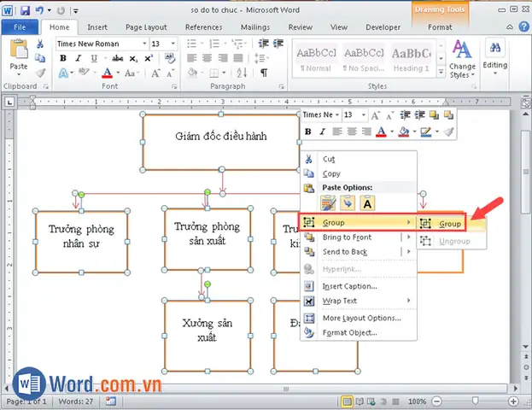This screenshot has height=410, width=532.
Task: Click the Copy icon in Clipboard group
Action: point(40,58)
